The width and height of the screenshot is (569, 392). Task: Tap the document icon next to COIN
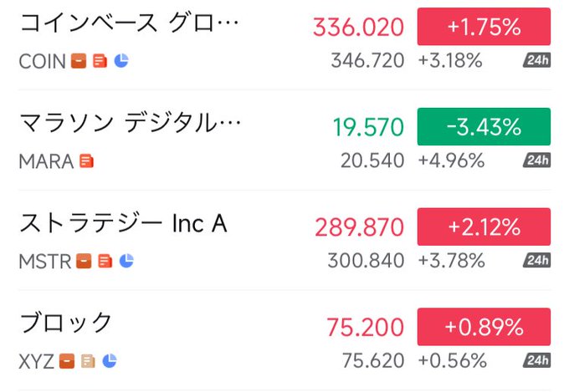click(x=100, y=61)
